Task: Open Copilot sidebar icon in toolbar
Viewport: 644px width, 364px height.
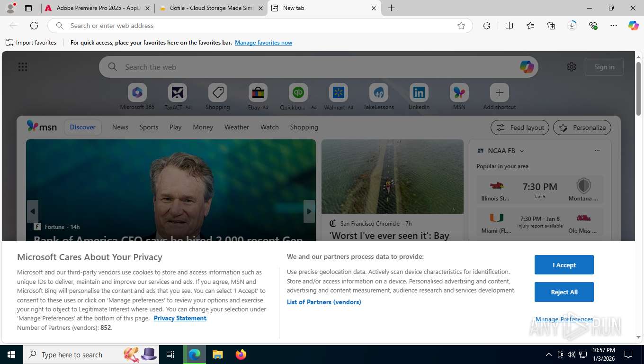Action: tap(634, 26)
